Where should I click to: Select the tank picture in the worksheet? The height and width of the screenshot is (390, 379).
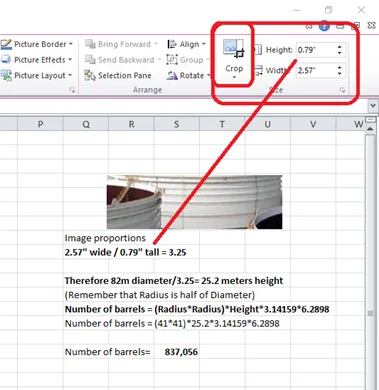(x=194, y=202)
